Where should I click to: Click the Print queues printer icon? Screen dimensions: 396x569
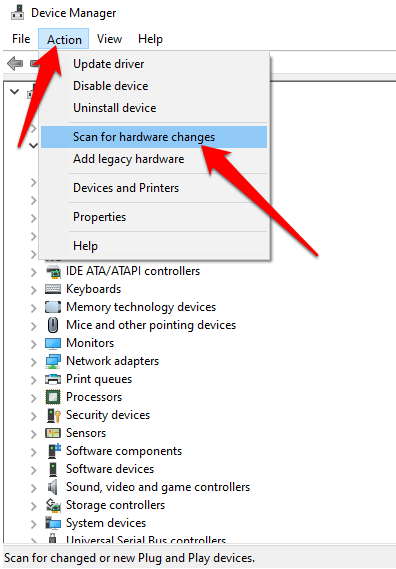tap(53, 379)
